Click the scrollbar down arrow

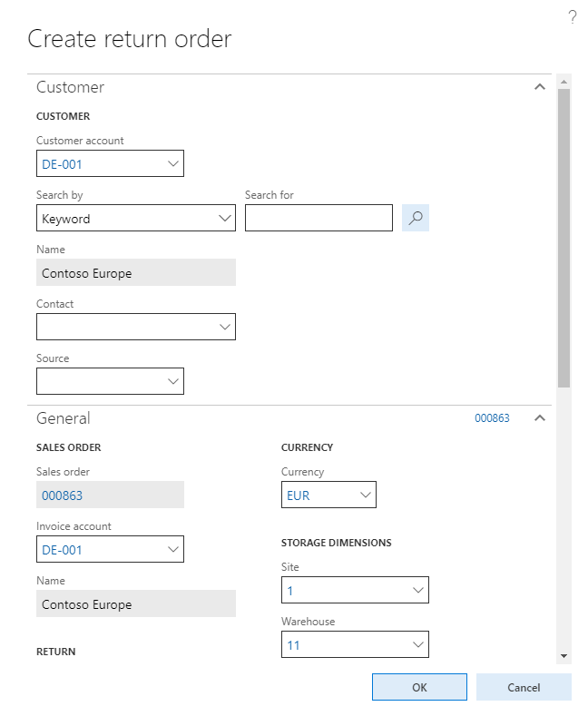point(563,655)
